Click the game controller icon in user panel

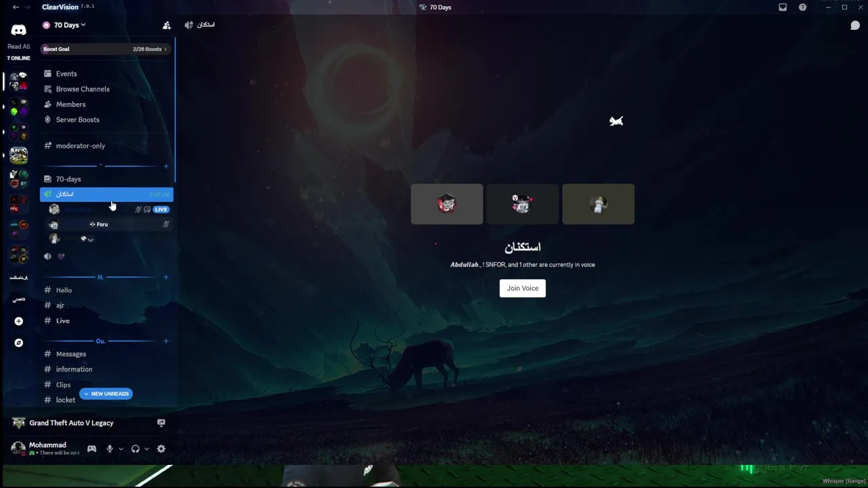[x=92, y=449]
